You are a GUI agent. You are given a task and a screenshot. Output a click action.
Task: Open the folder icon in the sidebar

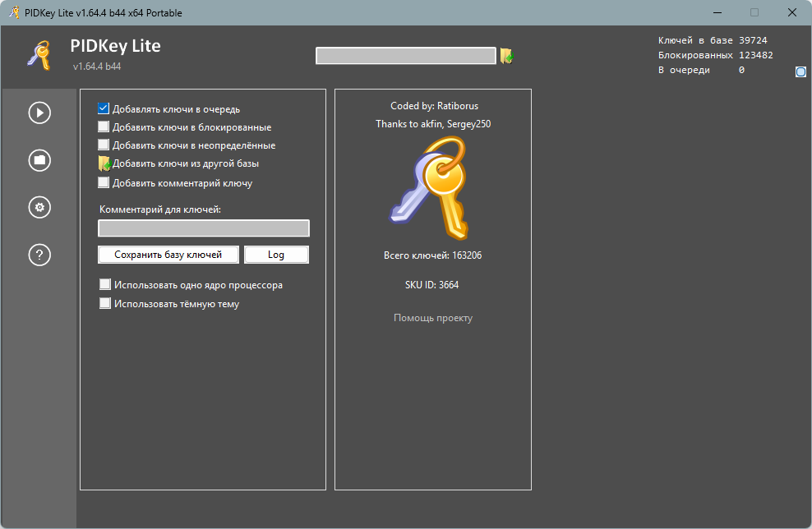pyautogui.click(x=39, y=160)
